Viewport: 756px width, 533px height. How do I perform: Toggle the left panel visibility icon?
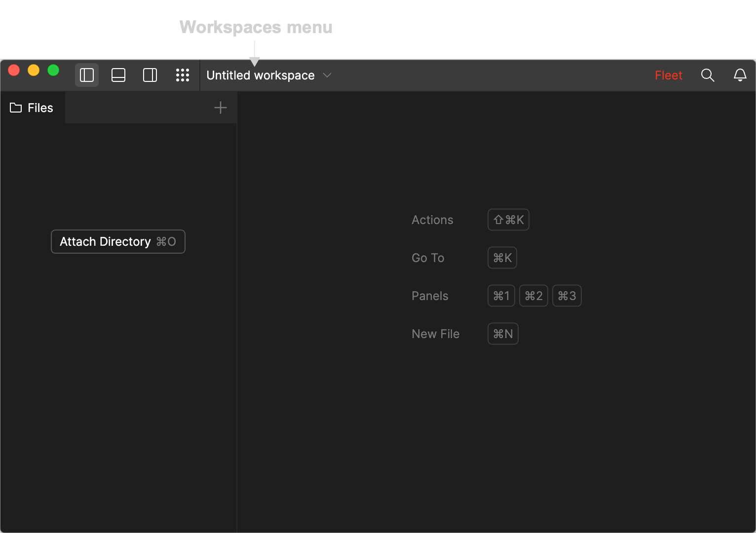tap(87, 75)
